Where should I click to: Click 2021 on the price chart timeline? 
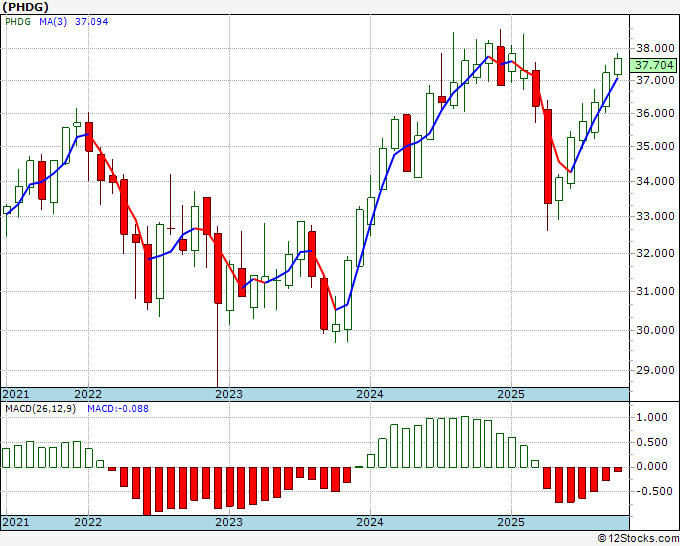point(16,394)
